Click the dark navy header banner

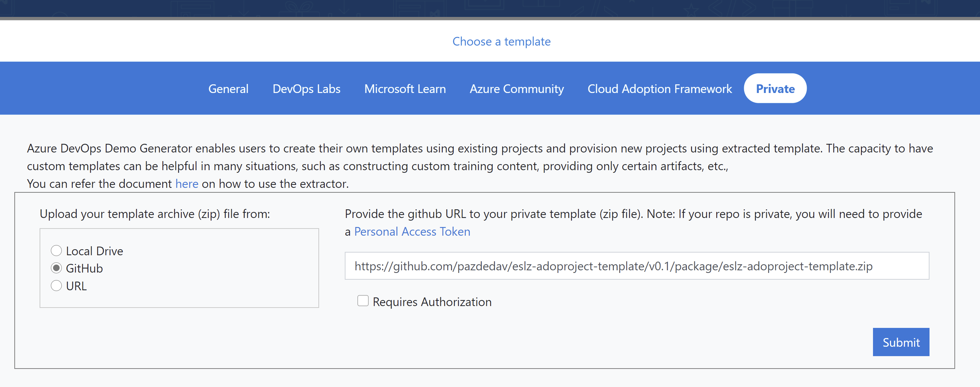click(490, 8)
